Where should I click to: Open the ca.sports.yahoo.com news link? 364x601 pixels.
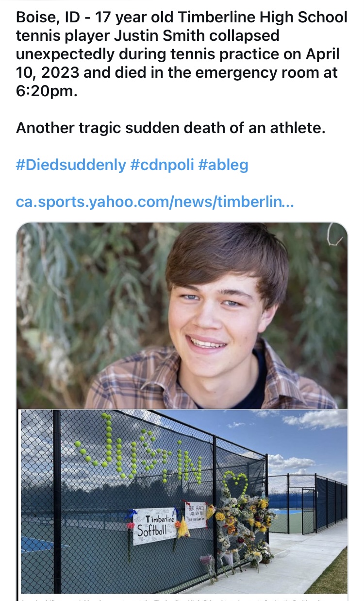(154, 201)
